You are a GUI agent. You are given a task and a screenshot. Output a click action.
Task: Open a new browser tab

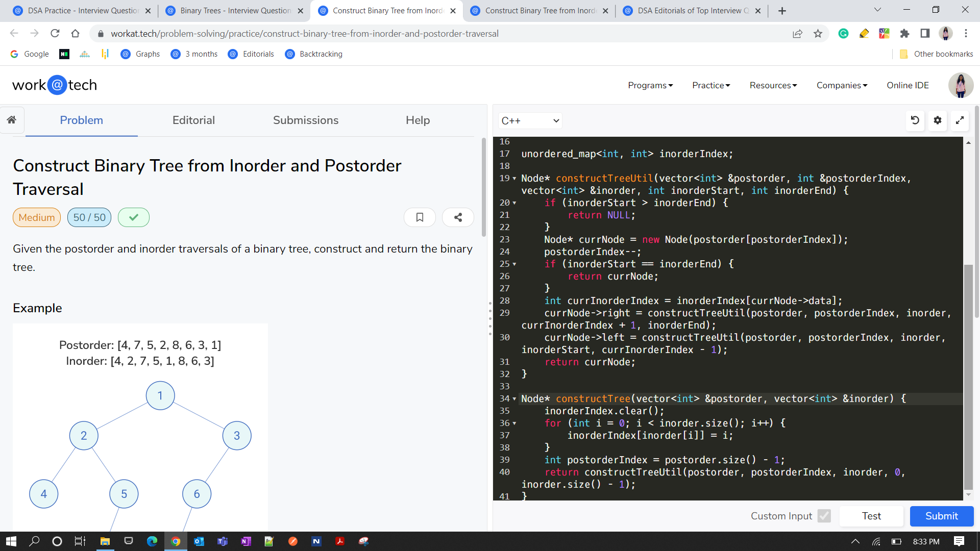[x=782, y=11]
